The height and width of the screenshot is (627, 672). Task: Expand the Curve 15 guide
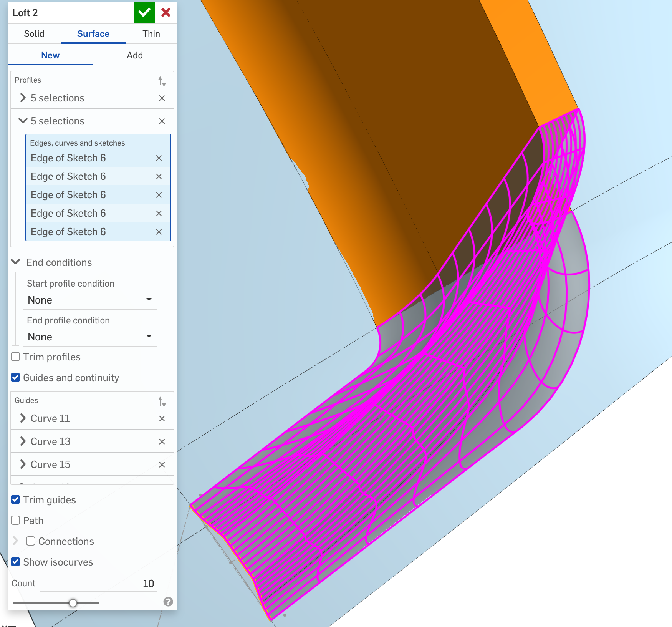(x=23, y=464)
